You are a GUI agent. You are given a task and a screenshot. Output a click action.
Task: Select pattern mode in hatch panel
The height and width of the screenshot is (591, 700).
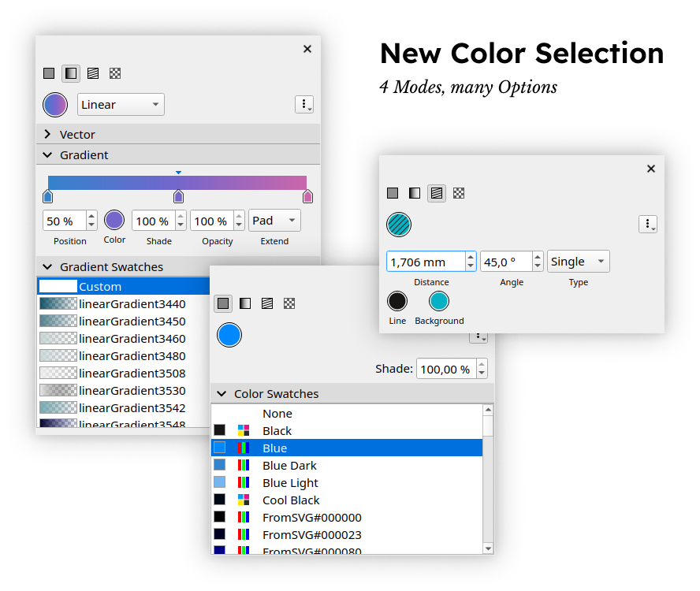[459, 193]
